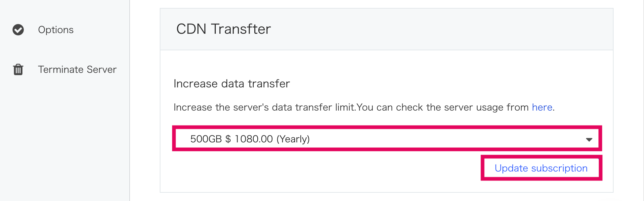Click the "$ 1080.00" price in selector
The width and height of the screenshot is (644, 201).
click(249, 139)
